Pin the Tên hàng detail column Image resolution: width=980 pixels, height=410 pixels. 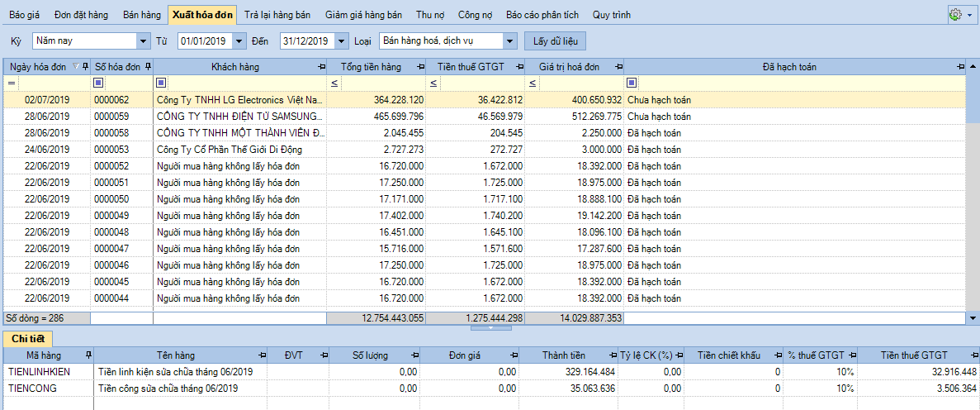coord(261,355)
